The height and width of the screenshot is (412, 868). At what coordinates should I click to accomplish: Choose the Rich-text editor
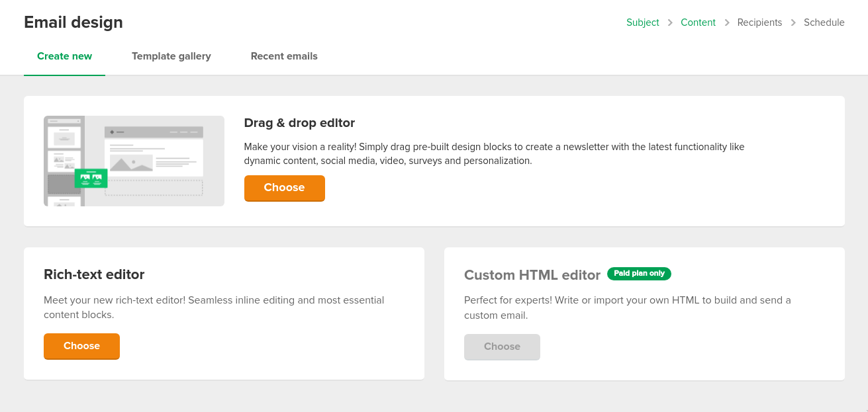tap(81, 346)
